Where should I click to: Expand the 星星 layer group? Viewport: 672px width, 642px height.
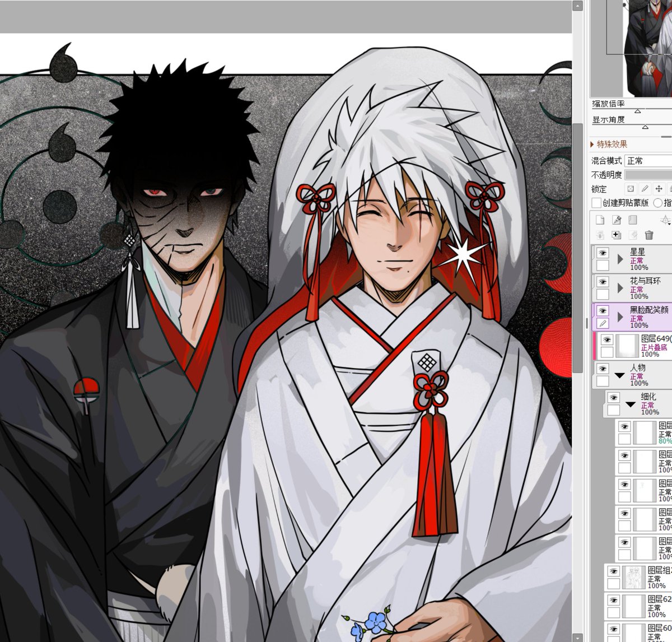click(x=620, y=259)
